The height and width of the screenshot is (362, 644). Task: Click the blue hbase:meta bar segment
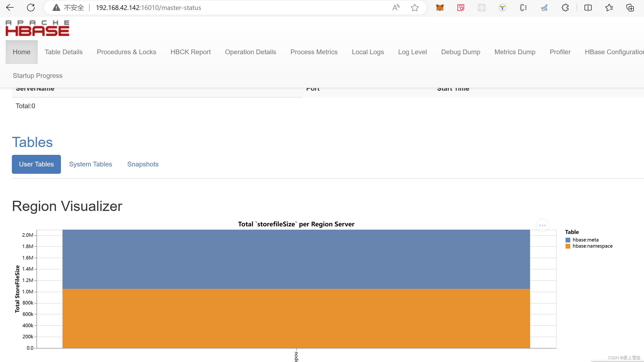click(x=296, y=259)
